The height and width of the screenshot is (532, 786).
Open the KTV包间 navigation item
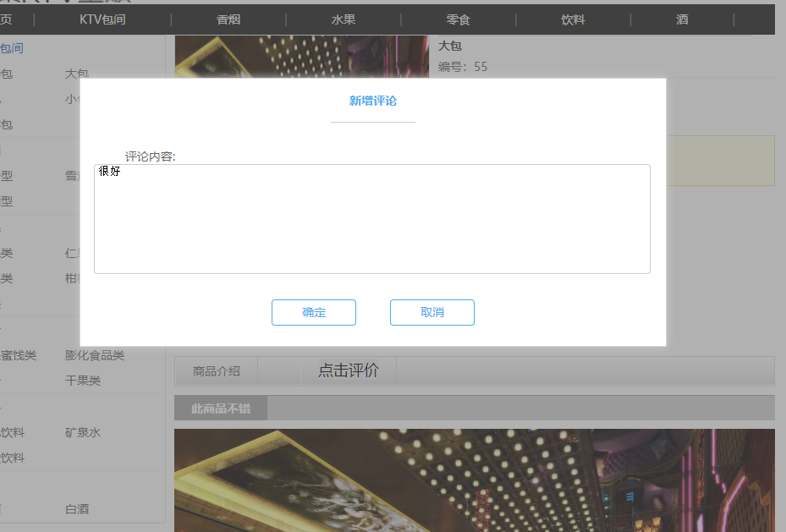coord(102,19)
